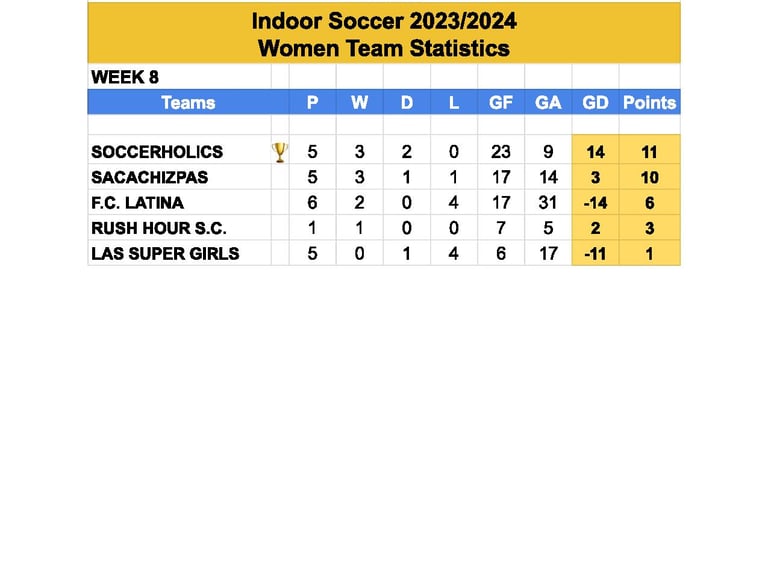Select the GD column header
The width and height of the screenshot is (768, 587).
click(x=595, y=102)
